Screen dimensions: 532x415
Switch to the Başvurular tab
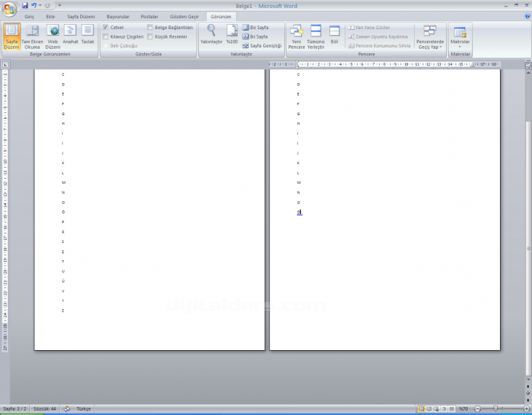(117, 16)
